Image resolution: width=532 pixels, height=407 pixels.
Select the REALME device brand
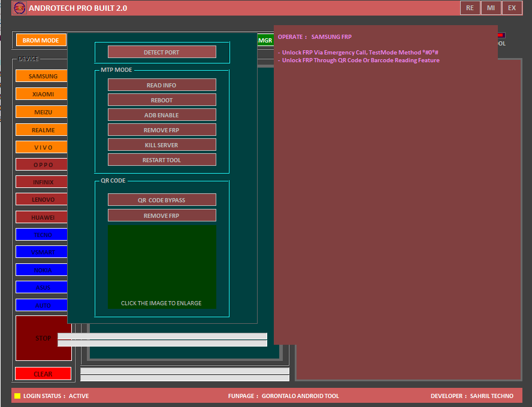[41, 129]
